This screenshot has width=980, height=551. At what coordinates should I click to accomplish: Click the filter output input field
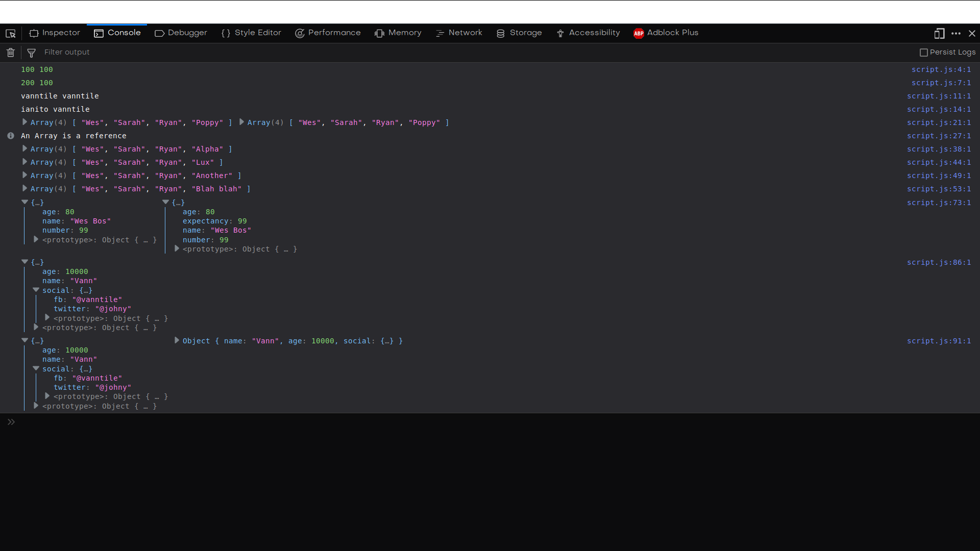(x=67, y=52)
